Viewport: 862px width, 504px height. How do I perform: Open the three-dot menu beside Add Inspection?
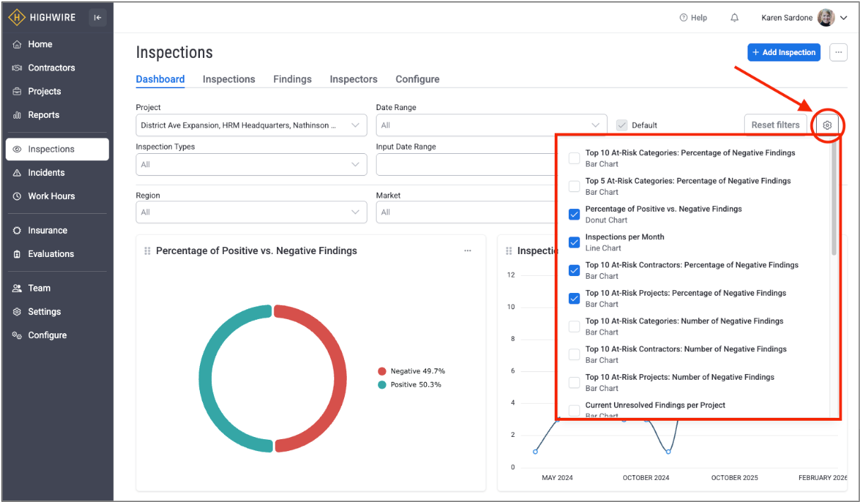(x=838, y=52)
